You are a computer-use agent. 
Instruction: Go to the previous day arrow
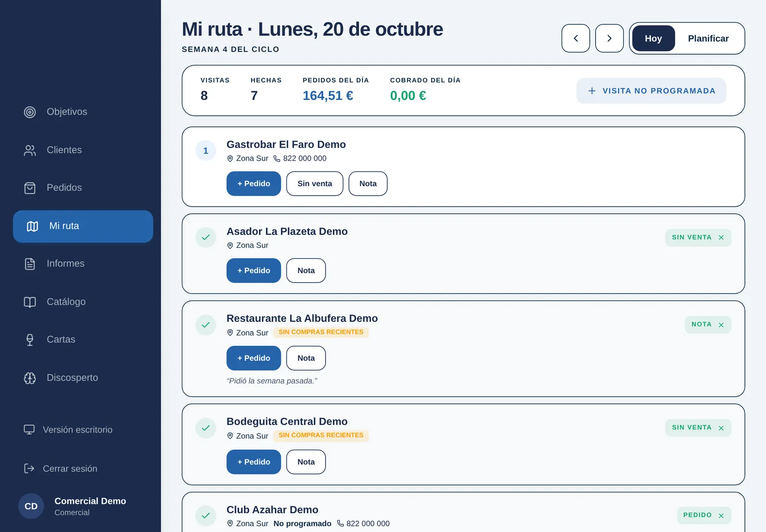575,38
